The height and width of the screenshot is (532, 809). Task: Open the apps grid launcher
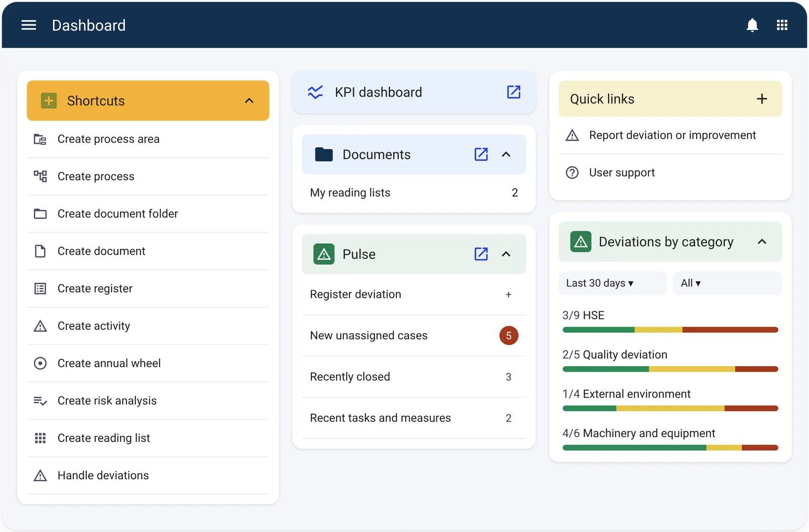pos(782,25)
